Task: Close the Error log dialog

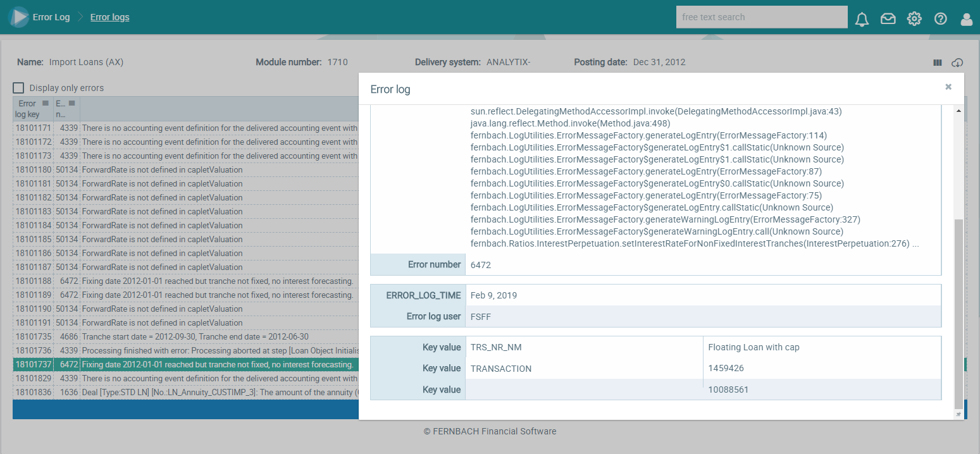Action: (x=948, y=87)
